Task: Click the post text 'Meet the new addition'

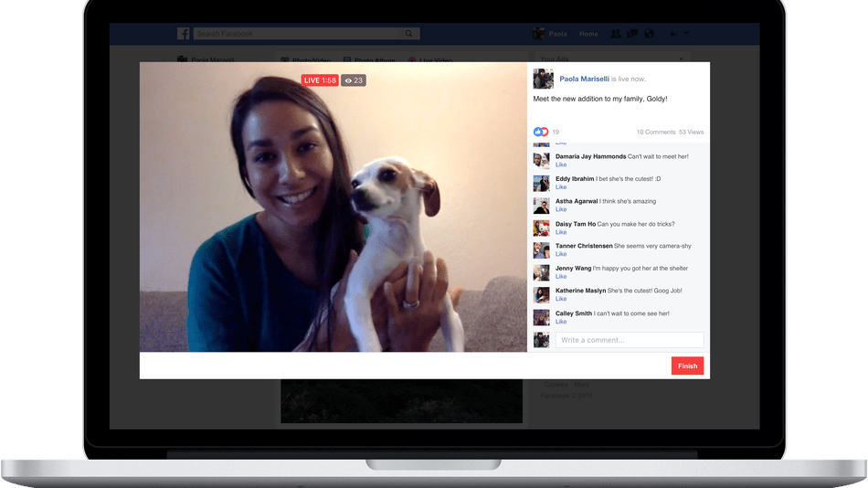Action: point(599,99)
